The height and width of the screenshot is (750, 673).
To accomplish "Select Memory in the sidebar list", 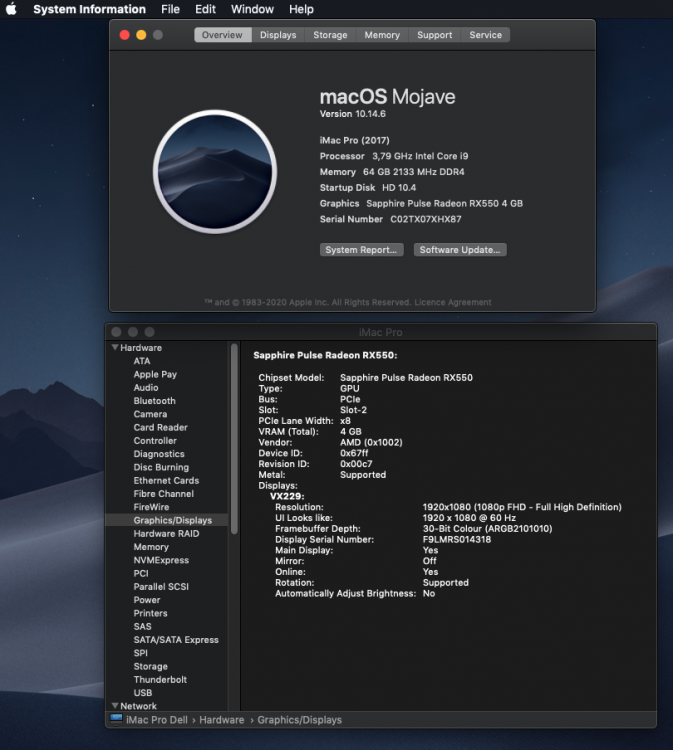I will click(x=151, y=547).
